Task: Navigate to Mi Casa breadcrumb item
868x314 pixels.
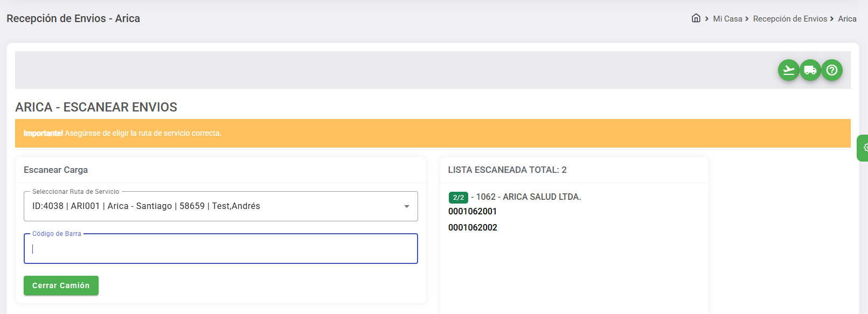Action: pos(727,18)
